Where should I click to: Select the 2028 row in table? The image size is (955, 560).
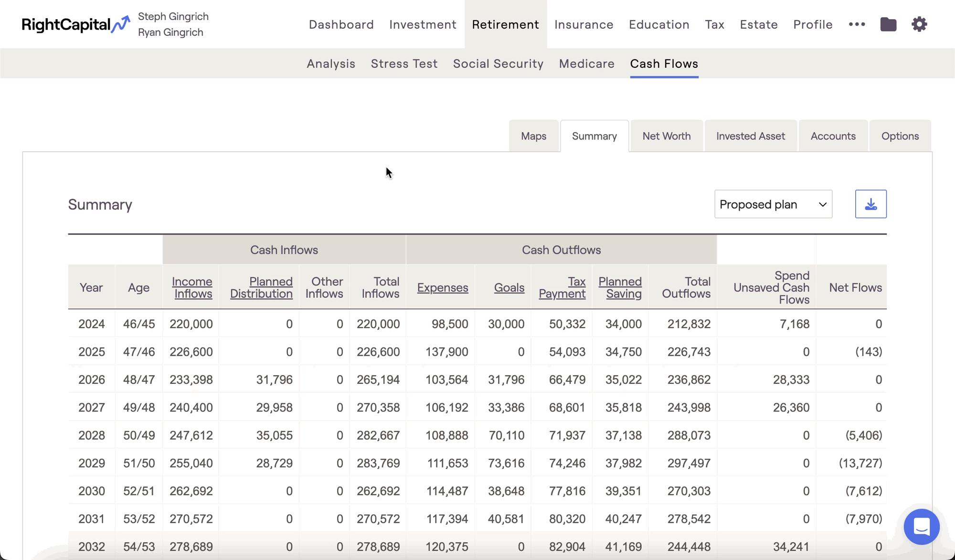point(91,435)
